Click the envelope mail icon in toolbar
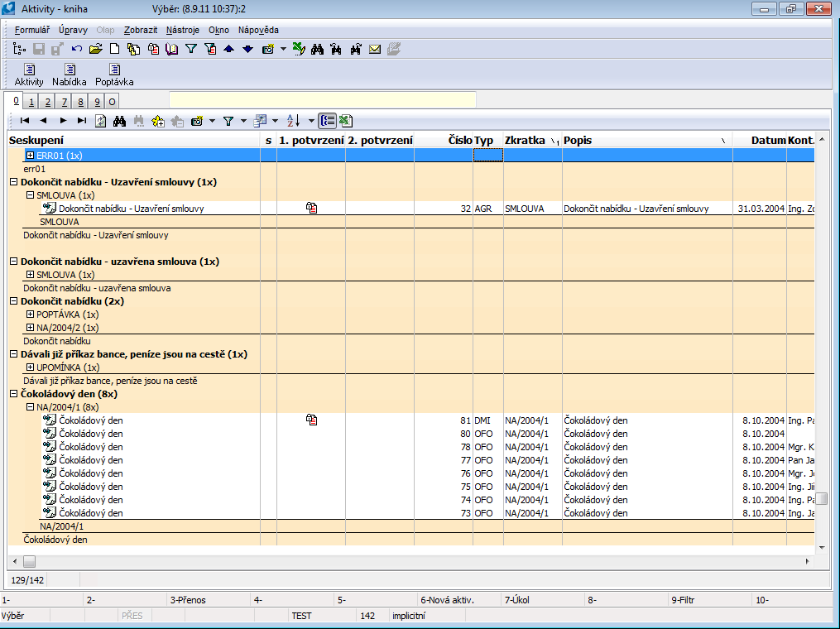This screenshot has height=629, width=840. coord(375,50)
